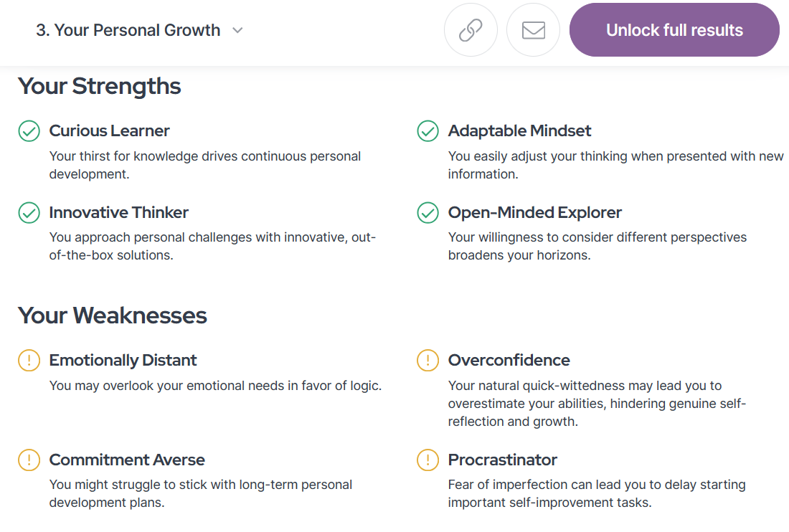Click the Open-Minded Explorer title

pos(535,212)
